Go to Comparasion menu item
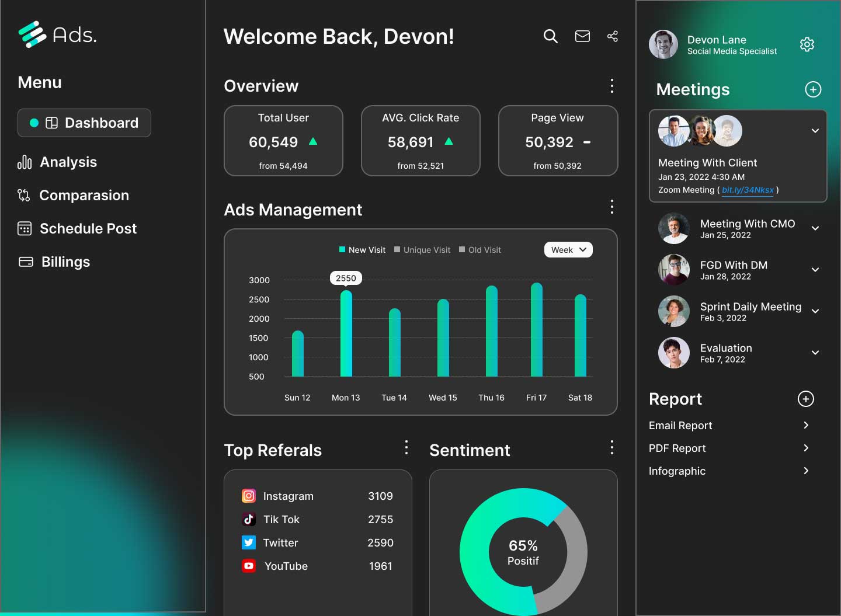The height and width of the screenshot is (616, 841). coord(73,195)
